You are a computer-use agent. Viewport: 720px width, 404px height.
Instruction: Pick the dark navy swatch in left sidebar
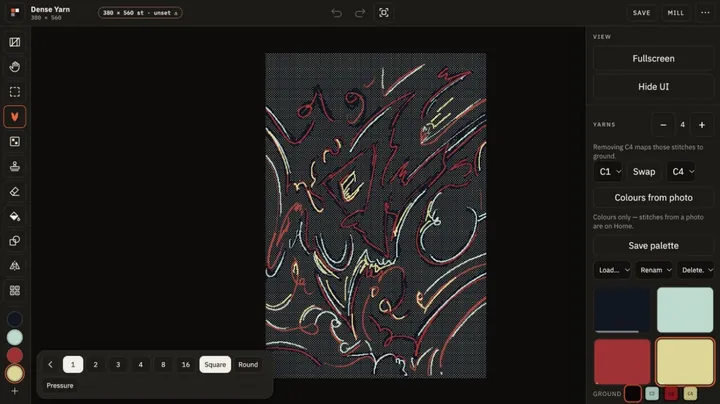pos(15,319)
